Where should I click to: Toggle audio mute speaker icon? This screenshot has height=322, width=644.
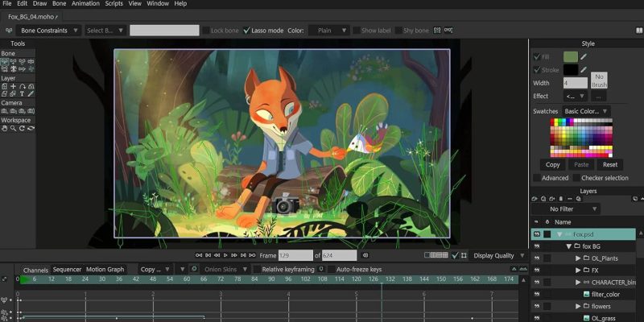[x=365, y=255]
